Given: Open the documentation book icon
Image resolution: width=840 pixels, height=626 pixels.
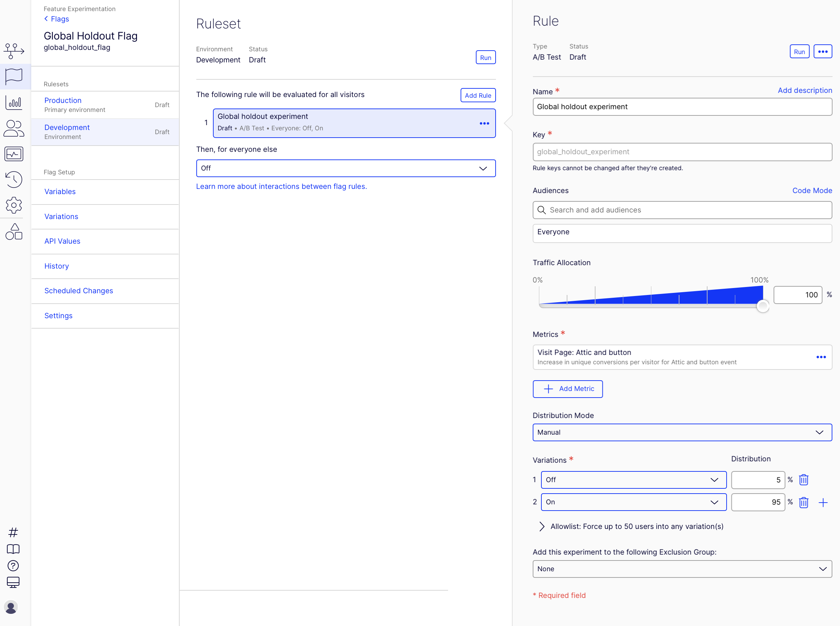Looking at the screenshot, I should pos(14,549).
